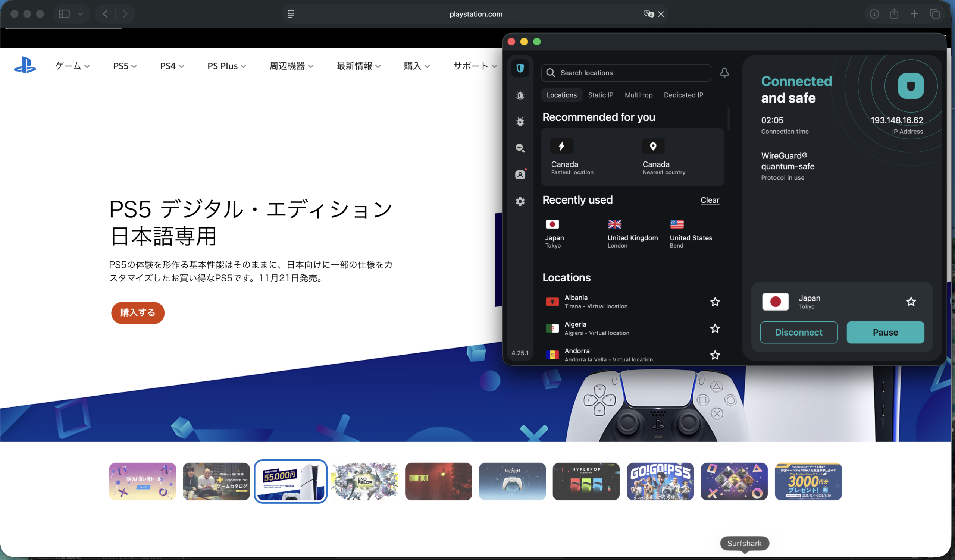The height and width of the screenshot is (560, 955).
Task: Switch to the Locations tab
Action: (x=561, y=95)
